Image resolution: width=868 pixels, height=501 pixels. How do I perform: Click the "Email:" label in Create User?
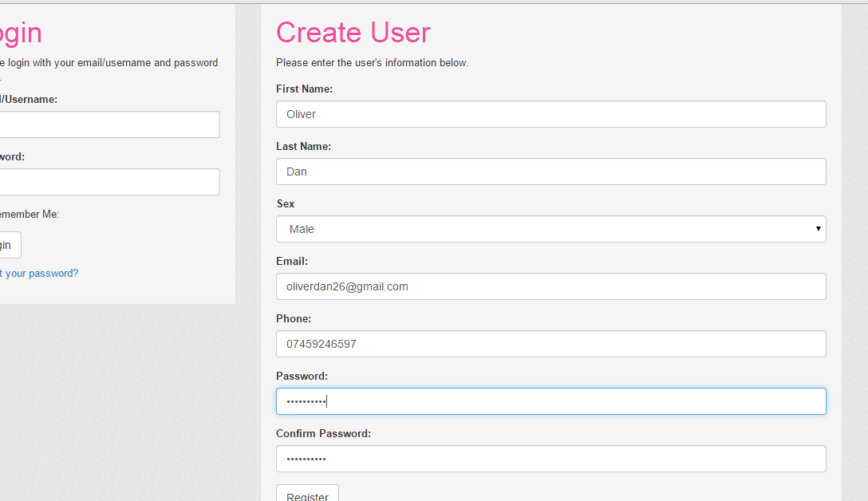292,262
